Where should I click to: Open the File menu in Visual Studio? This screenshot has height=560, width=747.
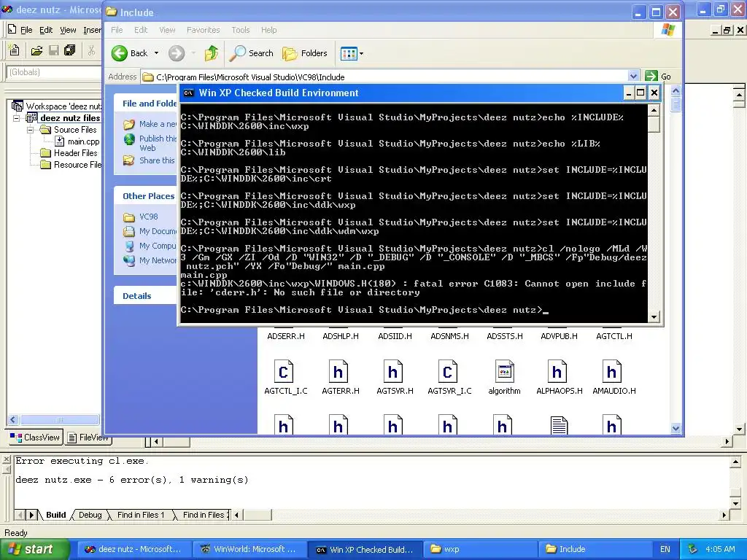26,30
